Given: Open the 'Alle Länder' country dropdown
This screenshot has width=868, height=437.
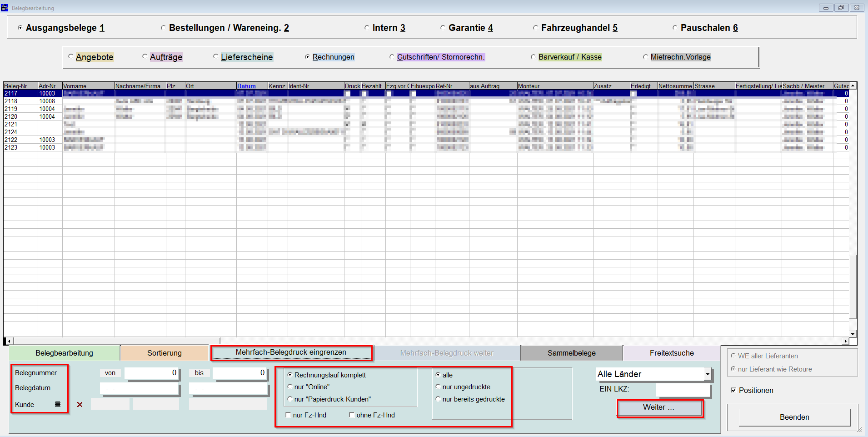Looking at the screenshot, I should pos(708,374).
